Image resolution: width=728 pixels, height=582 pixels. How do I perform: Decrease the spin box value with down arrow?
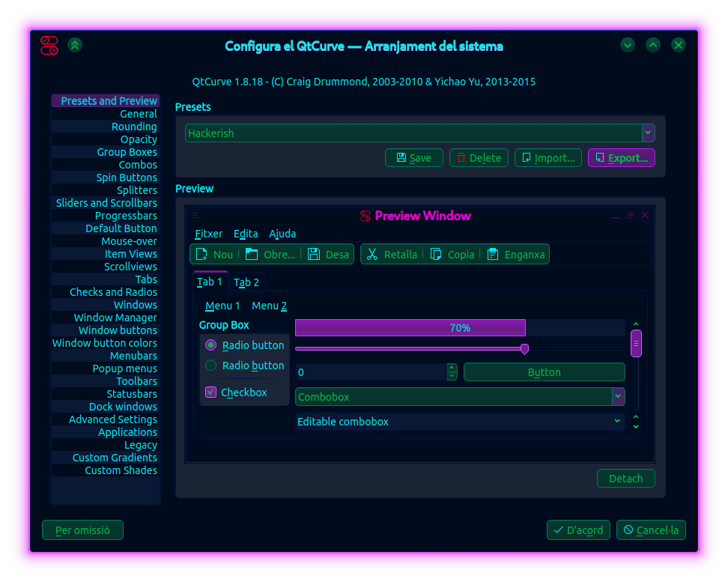(452, 376)
